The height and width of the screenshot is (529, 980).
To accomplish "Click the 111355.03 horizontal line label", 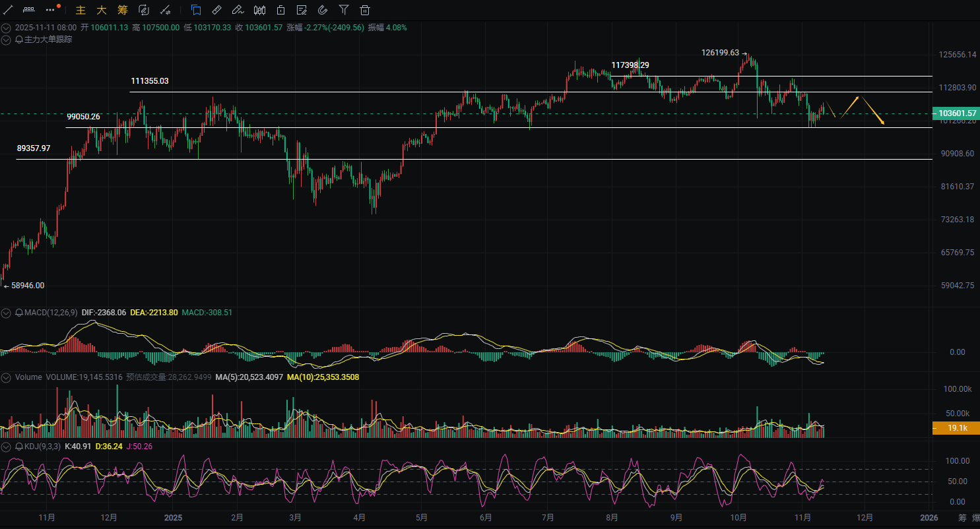I will [x=150, y=81].
